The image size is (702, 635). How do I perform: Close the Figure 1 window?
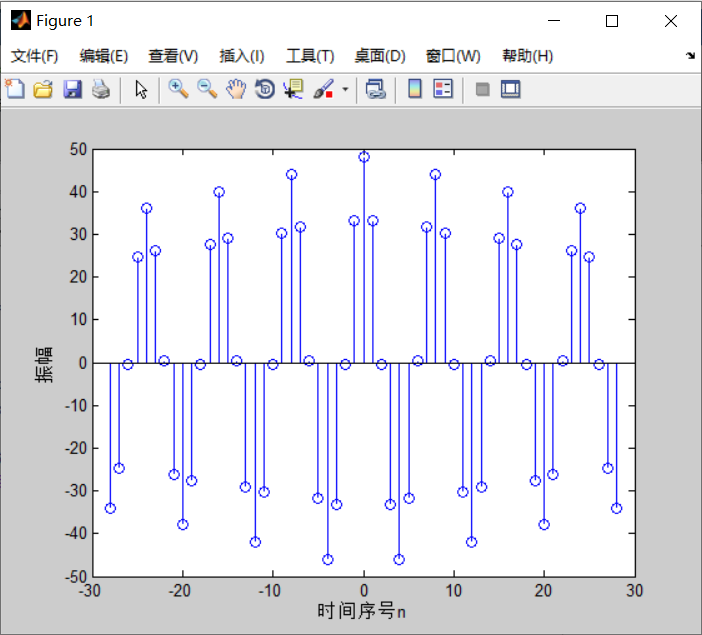671,21
